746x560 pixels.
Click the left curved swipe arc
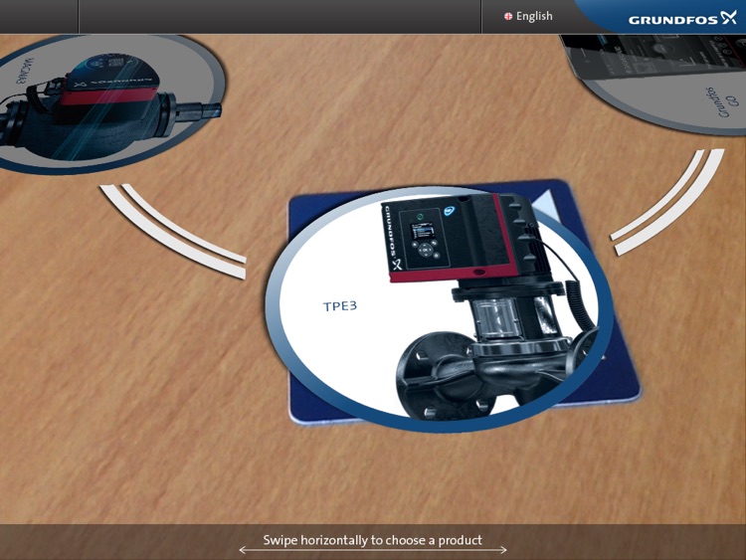pyautogui.click(x=174, y=231)
